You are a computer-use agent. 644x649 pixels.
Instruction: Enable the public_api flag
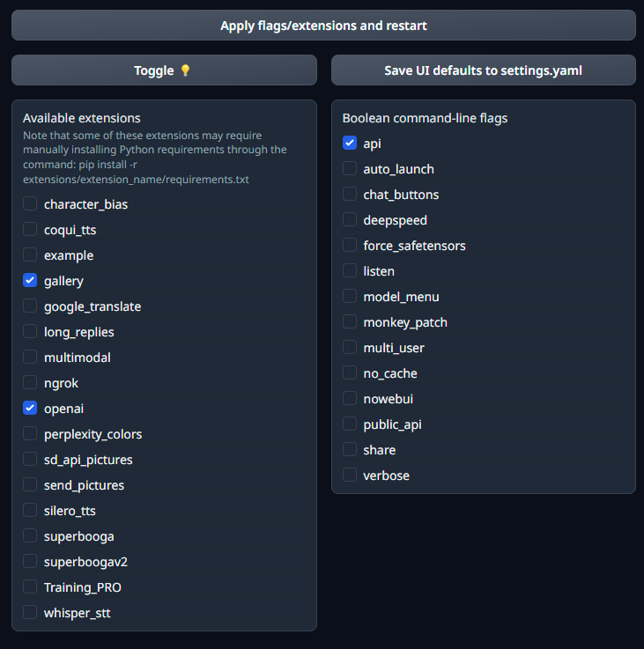pos(350,424)
